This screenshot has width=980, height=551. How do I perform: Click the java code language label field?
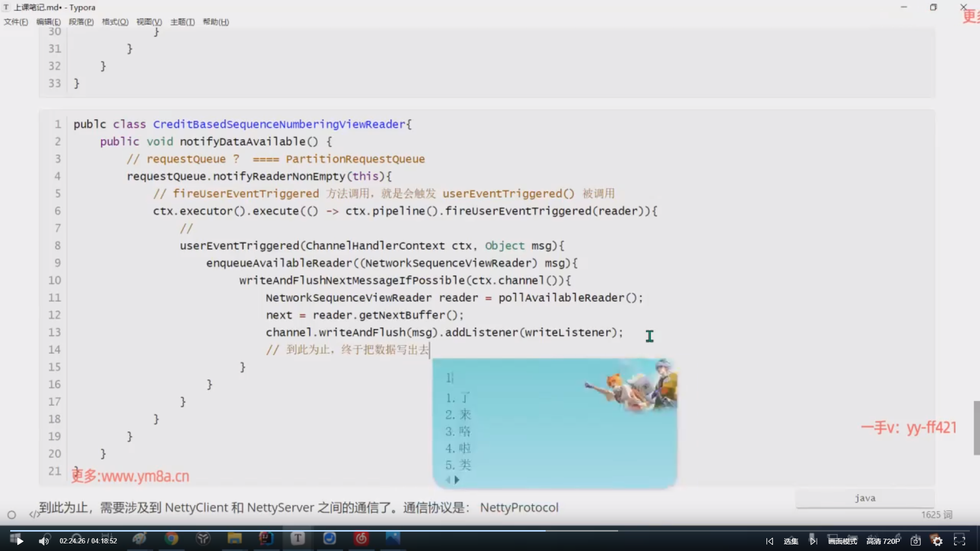865,498
